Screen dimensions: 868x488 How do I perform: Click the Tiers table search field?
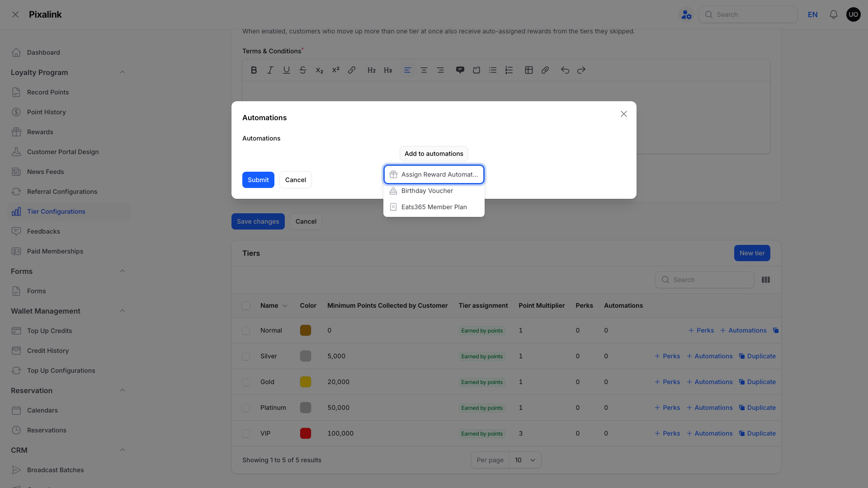click(704, 280)
